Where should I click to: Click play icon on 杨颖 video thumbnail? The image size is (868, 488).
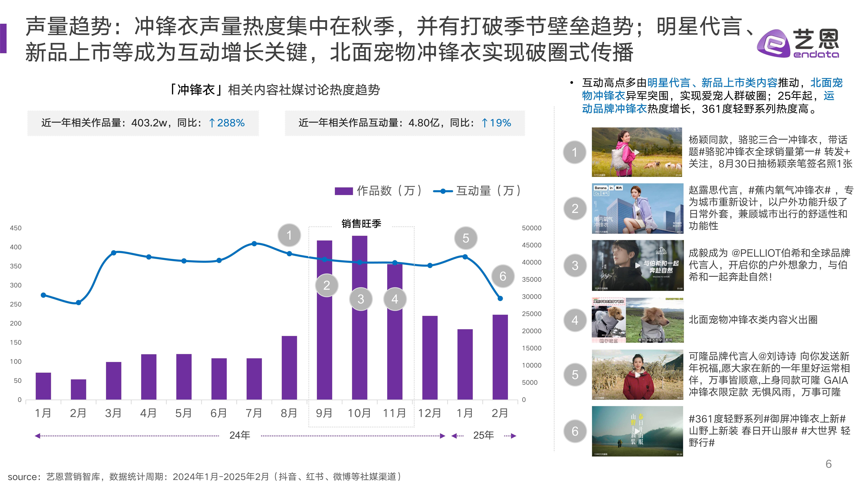[637, 152]
